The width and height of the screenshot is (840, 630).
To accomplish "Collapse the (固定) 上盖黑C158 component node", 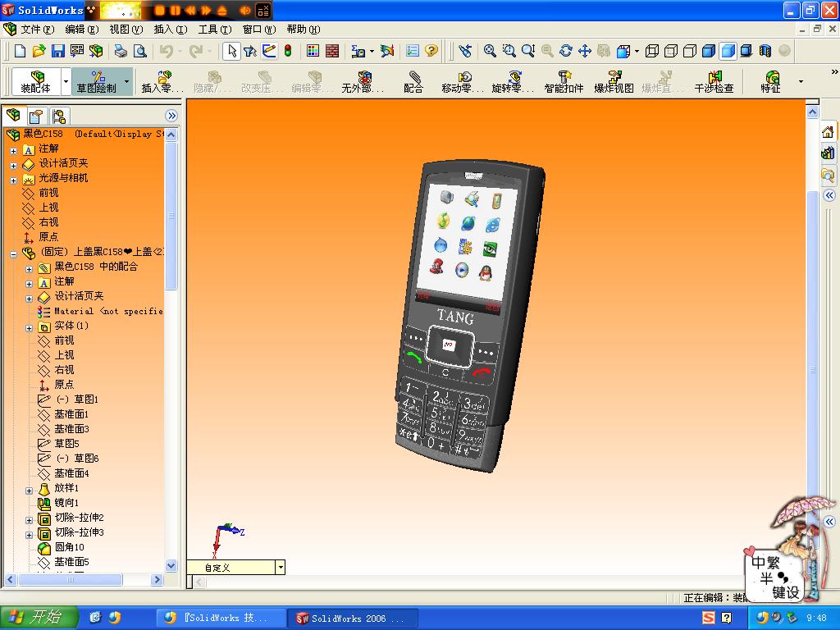I will [x=14, y=254].
